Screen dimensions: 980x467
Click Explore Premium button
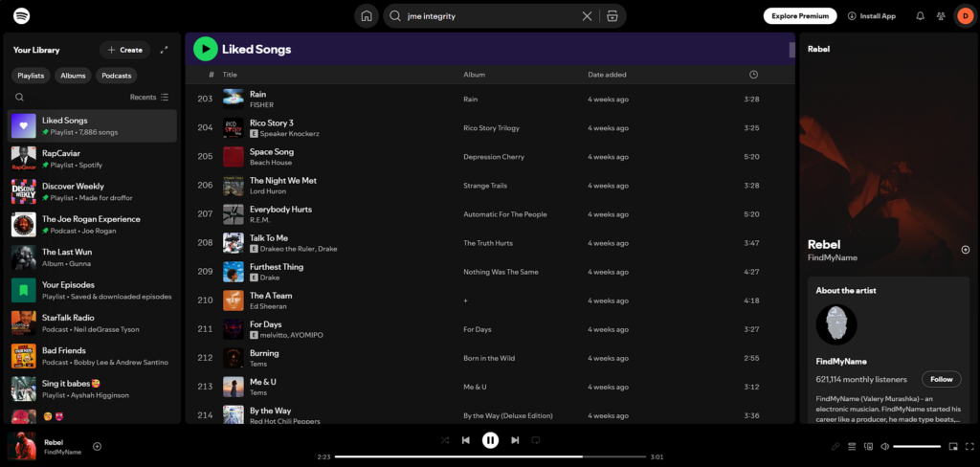click(800, 16)
